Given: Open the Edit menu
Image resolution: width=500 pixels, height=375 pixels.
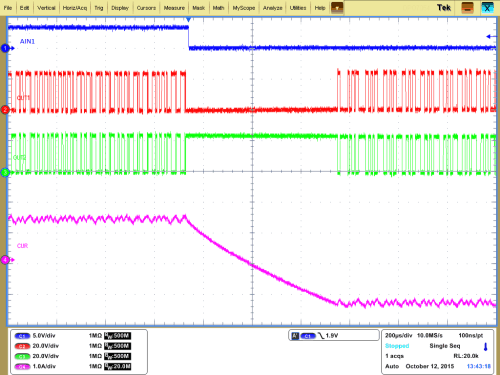Looking at the screenshot, I should pyautogui.click(x=24, y=8).
